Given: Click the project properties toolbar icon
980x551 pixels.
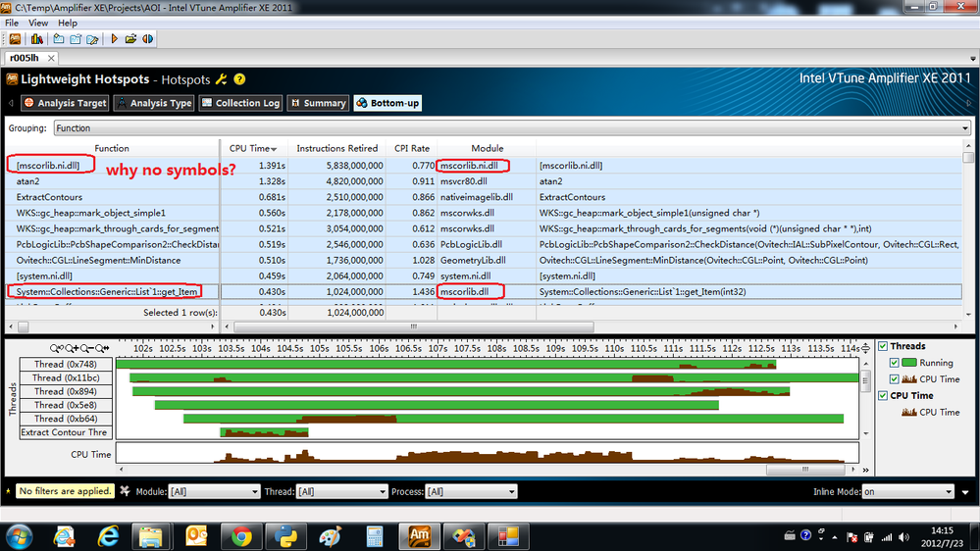Looking at the screenshot, I should [x=76, y=39].
